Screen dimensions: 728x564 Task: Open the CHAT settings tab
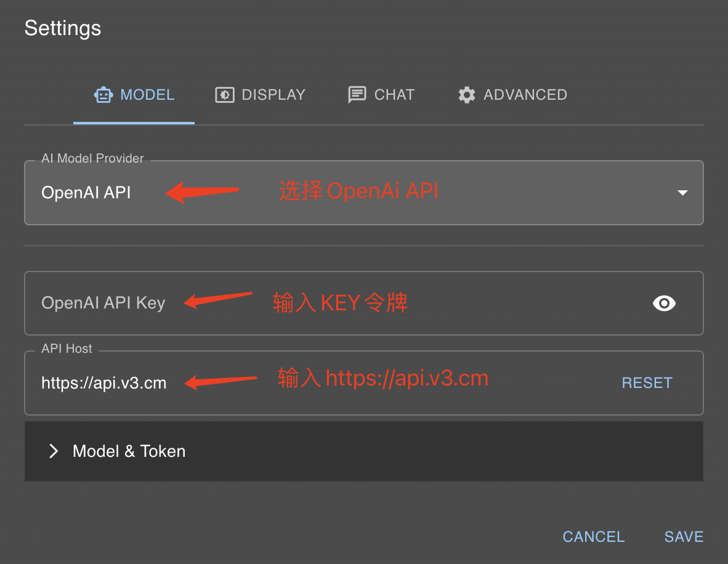(x=381, y=95)
